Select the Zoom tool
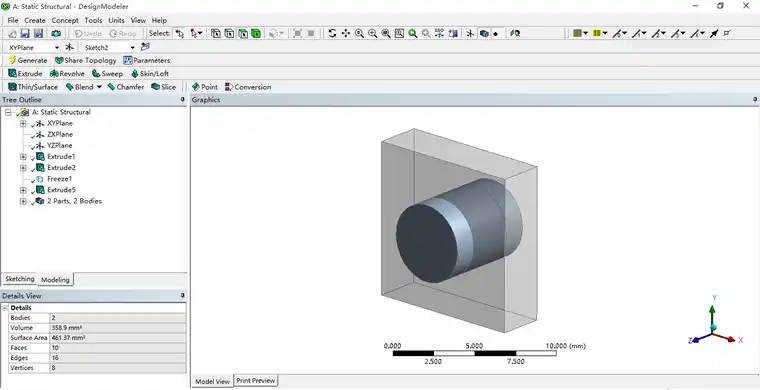The height and width of the screenshot is (390, 760). pos(359,33)
